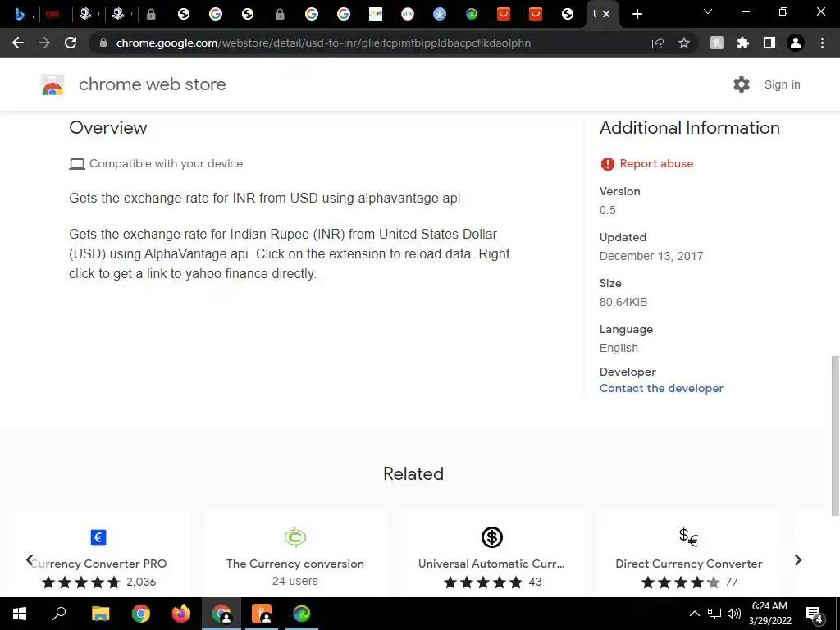Switch to the Bing browser tab
The image size is (840, 630).
(x=21, y=14)
